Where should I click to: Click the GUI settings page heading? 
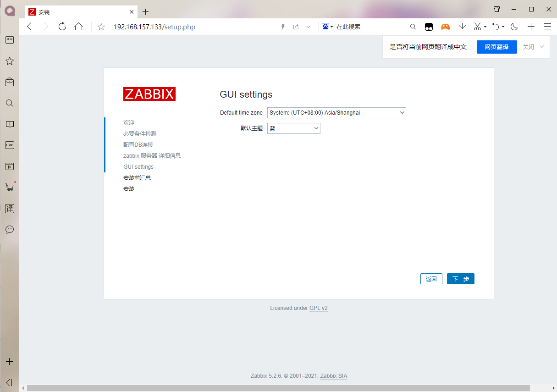tap(246, 94)
